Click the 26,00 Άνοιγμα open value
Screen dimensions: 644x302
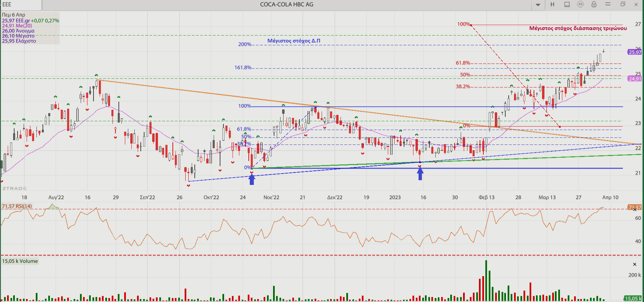click(18, 31)
